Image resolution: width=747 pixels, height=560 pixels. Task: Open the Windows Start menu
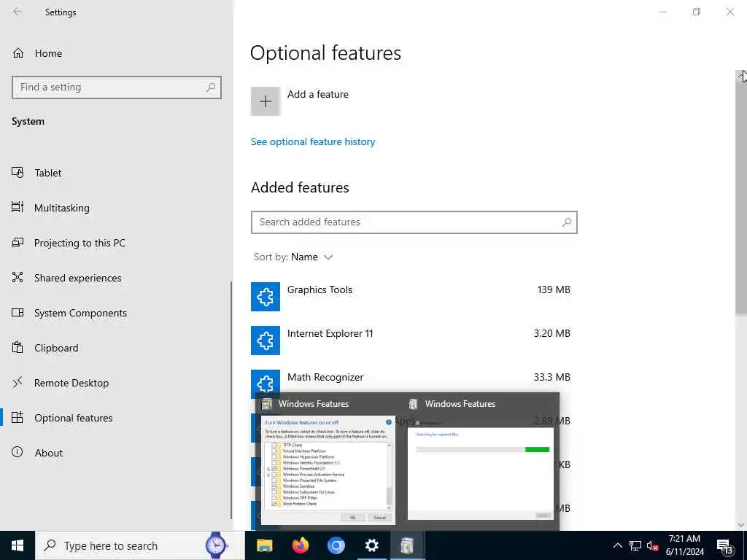point(18,545)
